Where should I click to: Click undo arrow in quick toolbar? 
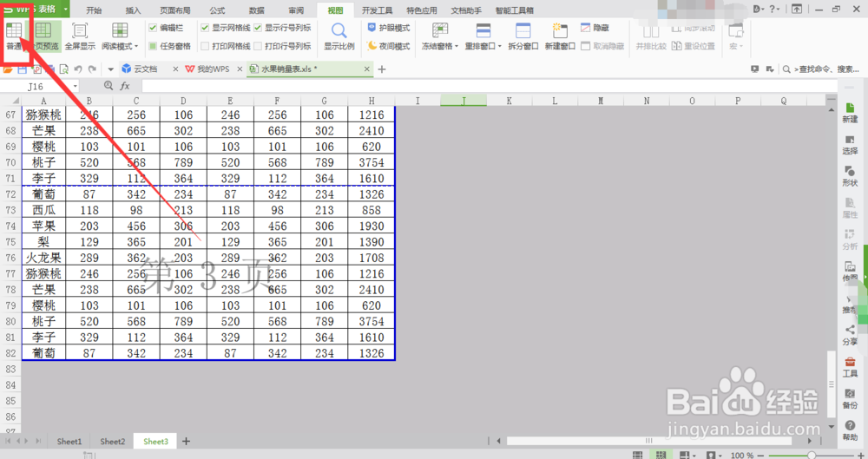coord(78,69)
